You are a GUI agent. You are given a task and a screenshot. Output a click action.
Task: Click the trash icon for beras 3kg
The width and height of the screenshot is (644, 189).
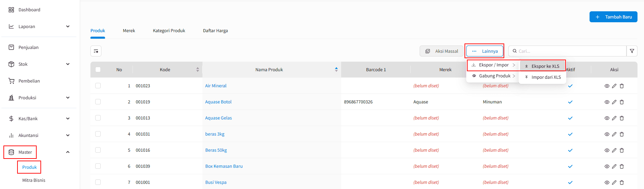622,134
